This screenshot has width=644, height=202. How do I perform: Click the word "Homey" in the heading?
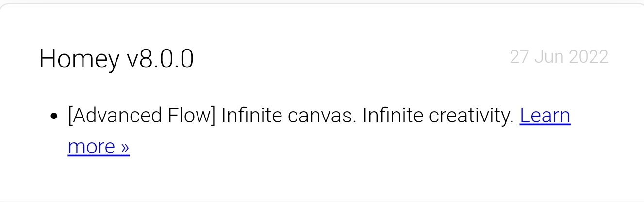tap(79, 59)
